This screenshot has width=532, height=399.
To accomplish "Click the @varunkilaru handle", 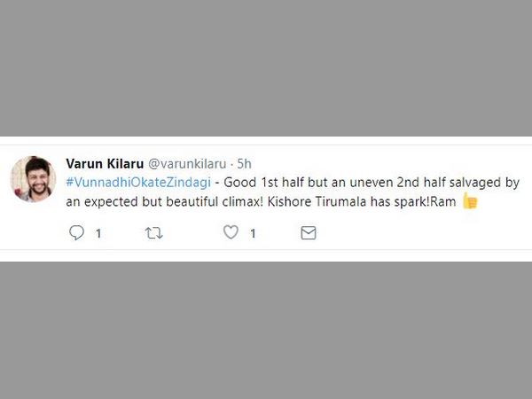I will tap(187, 164).
